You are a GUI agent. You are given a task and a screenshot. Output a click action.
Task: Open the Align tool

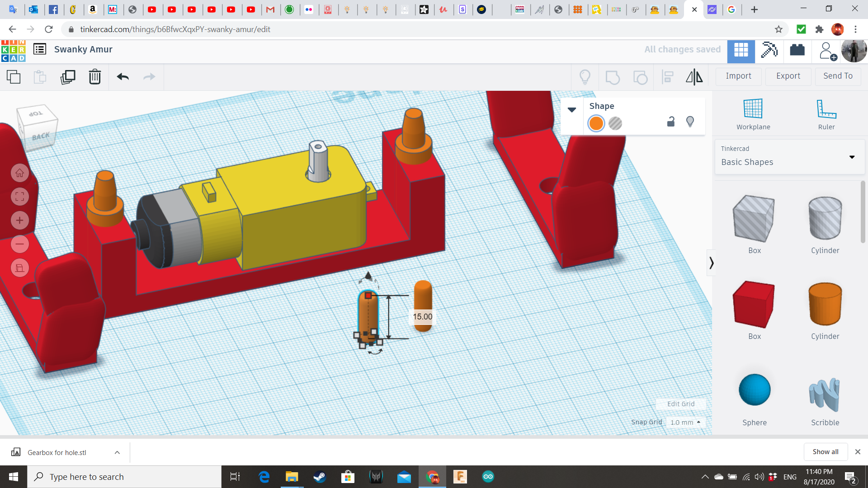click(x=667, y=77)
